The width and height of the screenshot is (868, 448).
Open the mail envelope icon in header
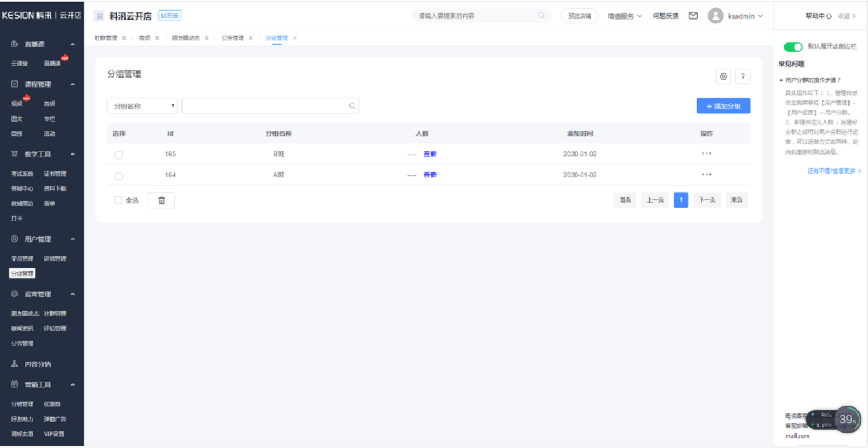(693, 16)
